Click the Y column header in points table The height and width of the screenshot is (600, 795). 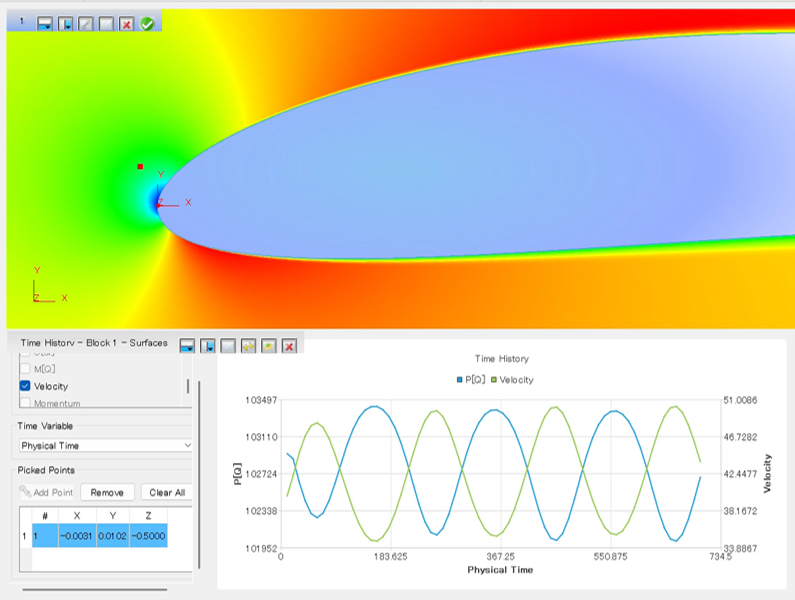(x=113, y=515)
